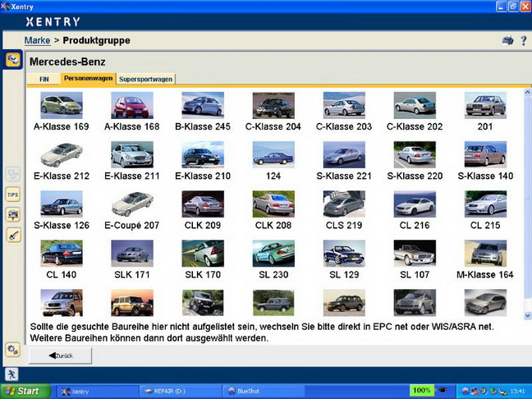
Task: Select the 124 series thumbnail
Action: pyautogui.click(x=273, y=154)
